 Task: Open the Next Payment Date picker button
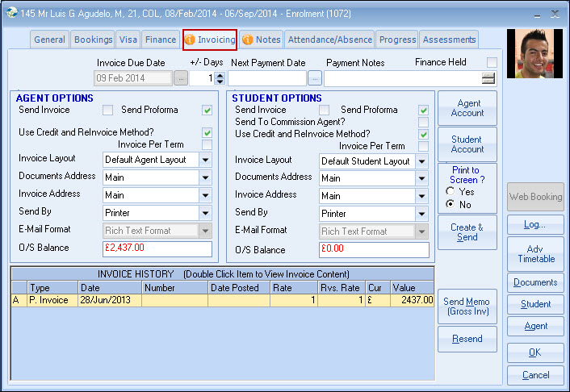pos(315,78)
